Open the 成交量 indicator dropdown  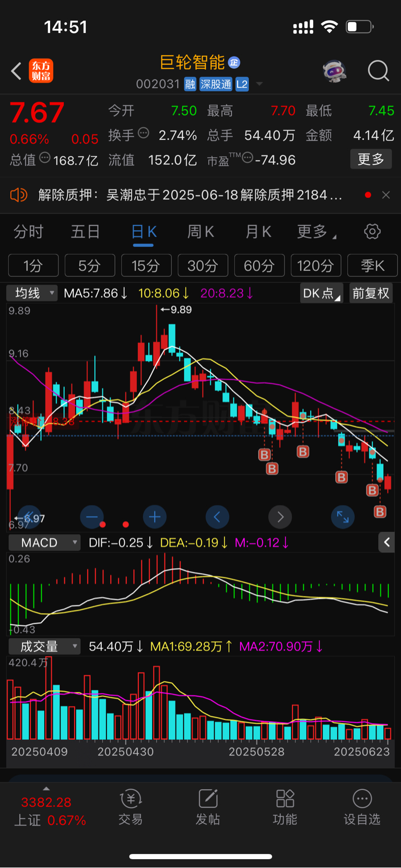coord(44,647)
